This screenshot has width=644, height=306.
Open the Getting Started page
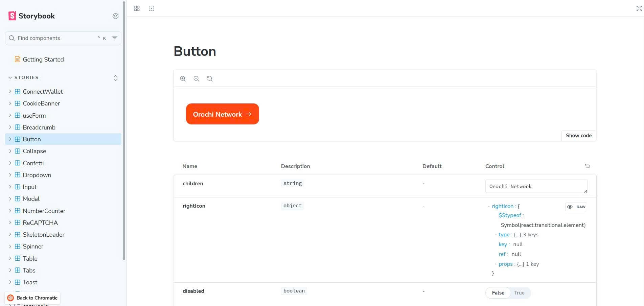click(43, 60)
